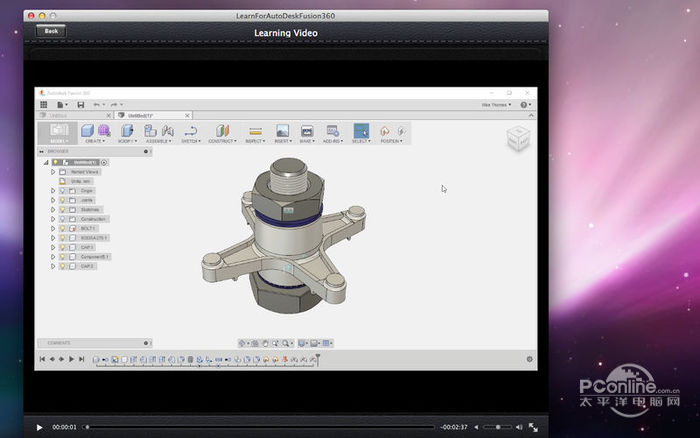Image resolution: width=700 pixels, height=438 pixels.
Task: Click the Construct plane icon
Action: [x=222, y=131]
